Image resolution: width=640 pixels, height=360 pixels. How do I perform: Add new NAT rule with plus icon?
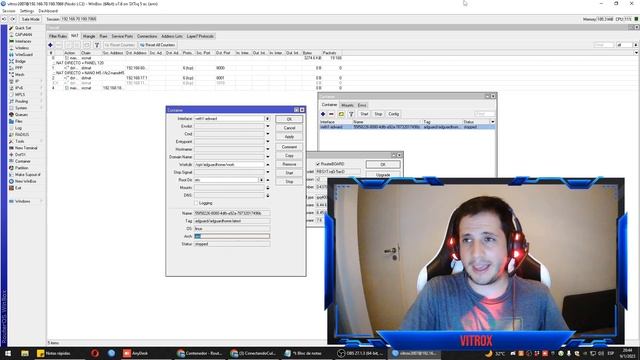tap(50, 45)
